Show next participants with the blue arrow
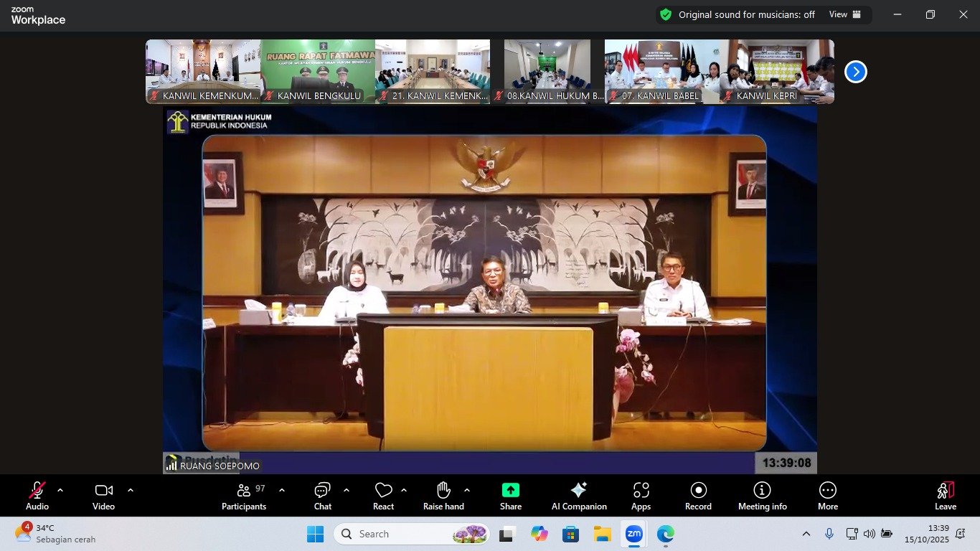Image resolution: width=980 pixels, height=551 pixels. coord(855,72)
